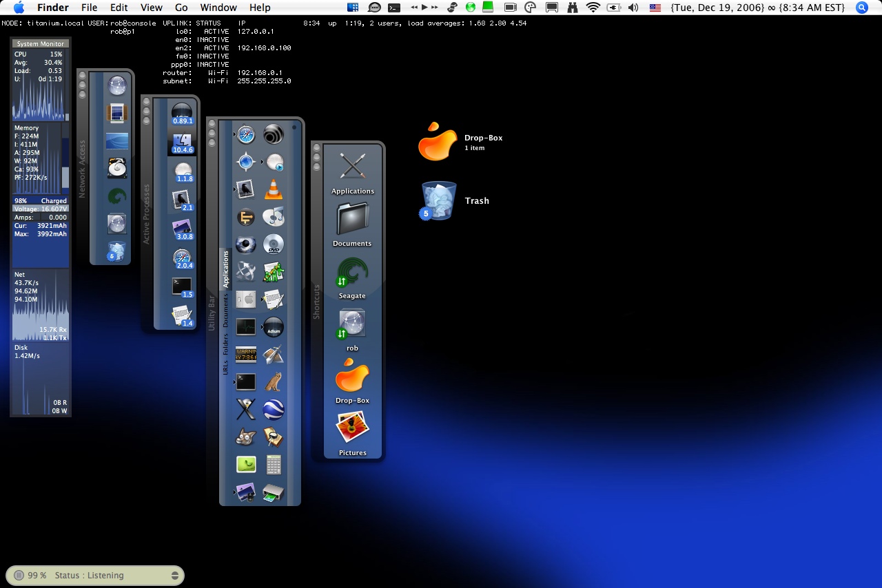Image resolution: width=882 pixels, height=588 pixels.
Task: Expand the speech status widget stepper arrows
Action: pos(175,576)
